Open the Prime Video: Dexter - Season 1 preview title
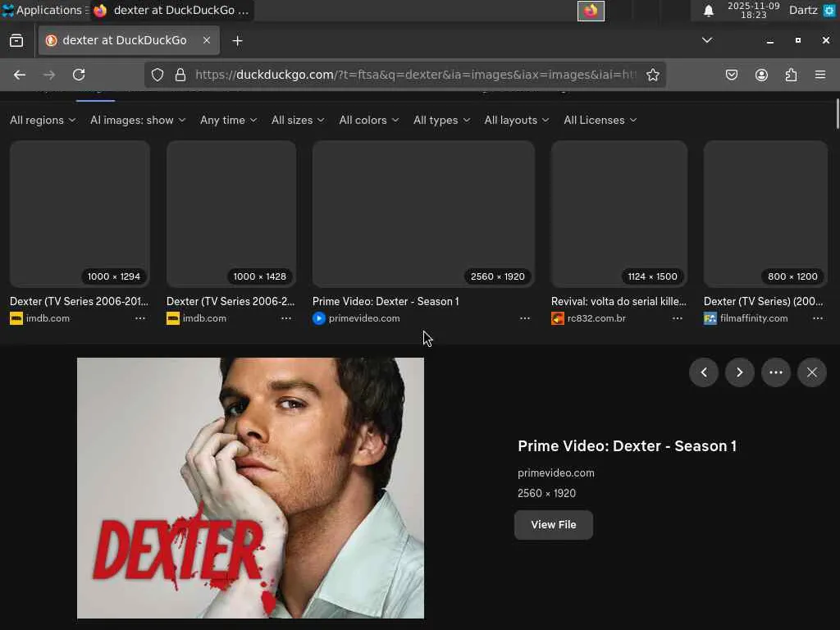 [x=627, y=446]
